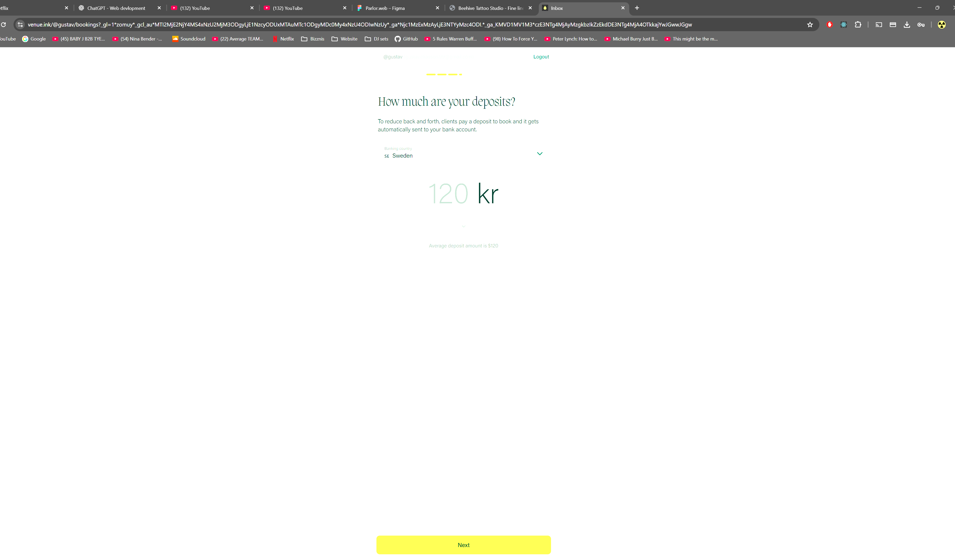Open the GitHub bookmark
Viewport: 955px width, 560px height.
(406, 39)
